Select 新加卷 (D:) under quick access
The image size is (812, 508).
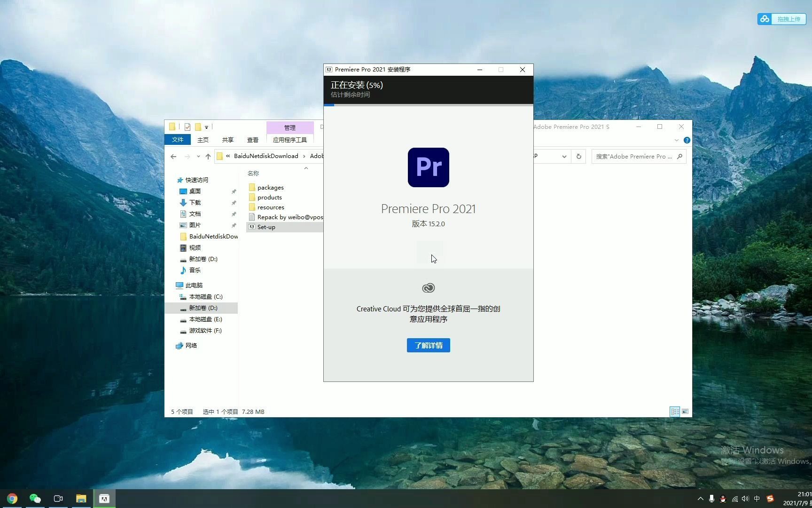pos(203,259)
